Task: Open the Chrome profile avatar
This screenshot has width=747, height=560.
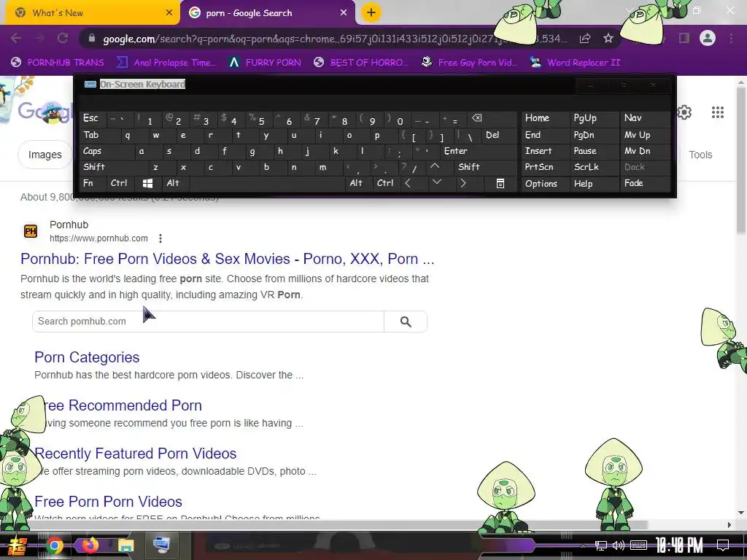Action: [x=708, y=38]
